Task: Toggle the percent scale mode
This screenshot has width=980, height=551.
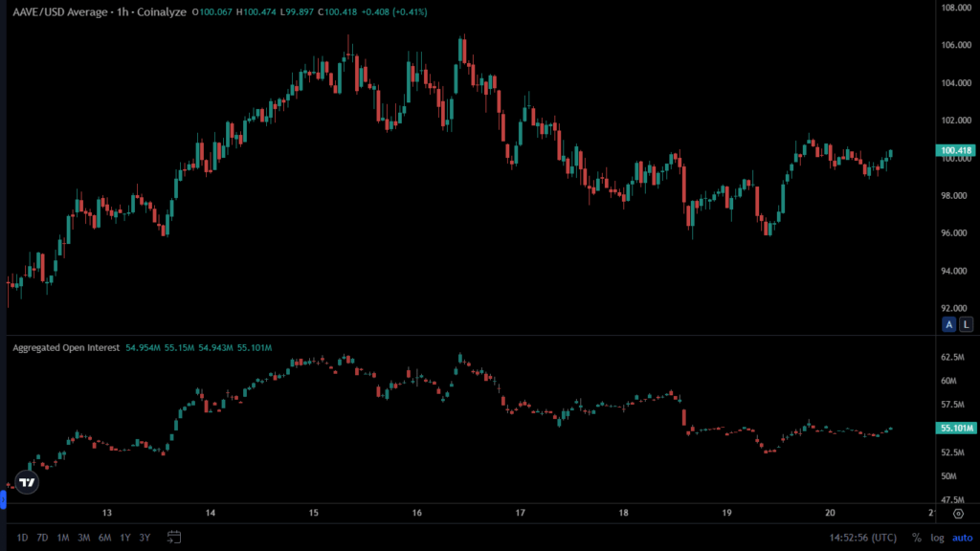Action: 916,537
